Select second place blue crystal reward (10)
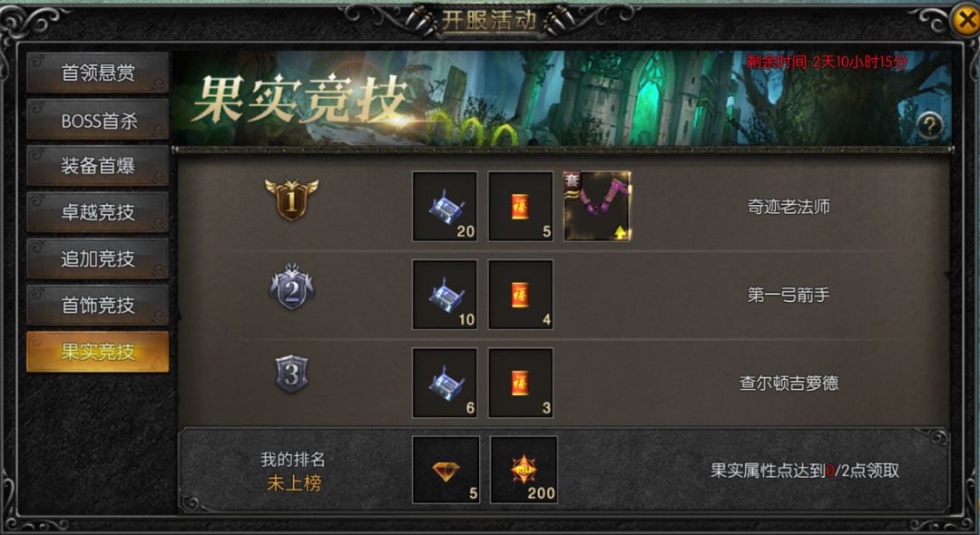Screen dimensions: 980x535 [445, 294]
